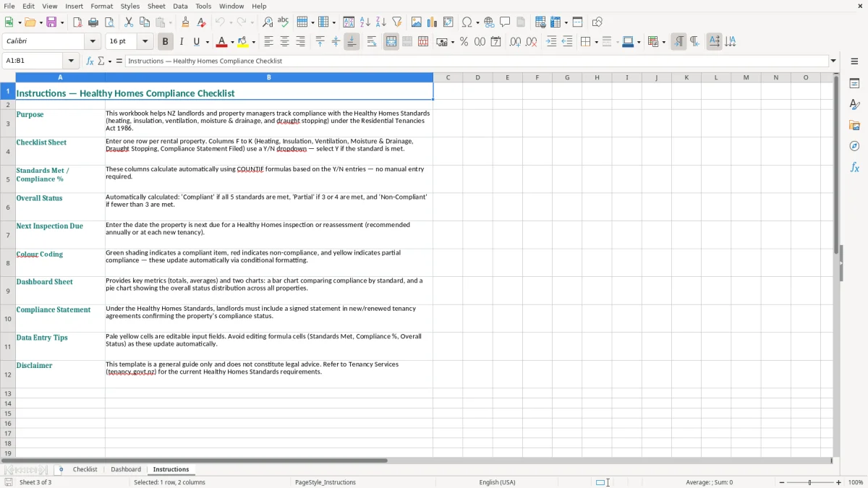
Task: Sort ascending A to Z
Action: (365, 22)
